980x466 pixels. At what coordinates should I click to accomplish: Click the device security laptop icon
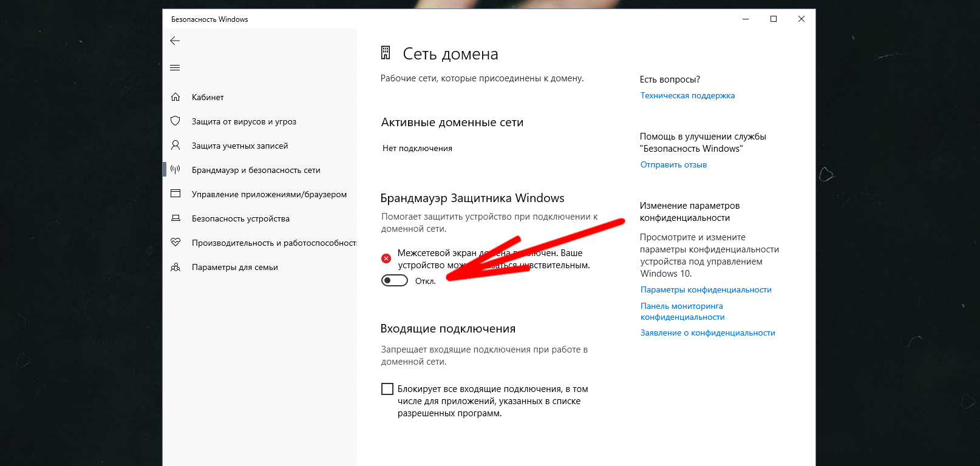[175, 218]
